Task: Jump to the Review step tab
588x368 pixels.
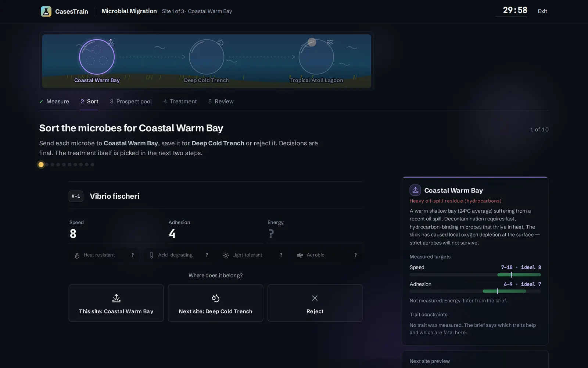Action: pyautogui.click(x=221, y=102)
